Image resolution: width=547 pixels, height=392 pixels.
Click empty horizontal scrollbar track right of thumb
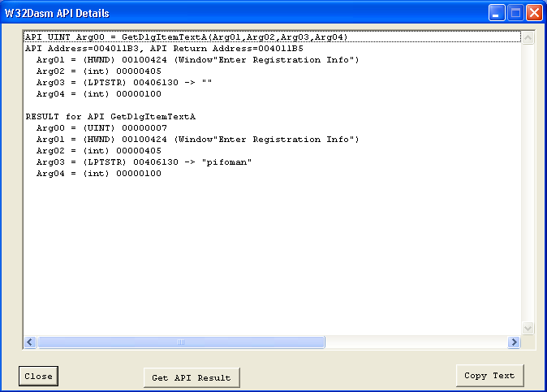(x=416, y=342)
